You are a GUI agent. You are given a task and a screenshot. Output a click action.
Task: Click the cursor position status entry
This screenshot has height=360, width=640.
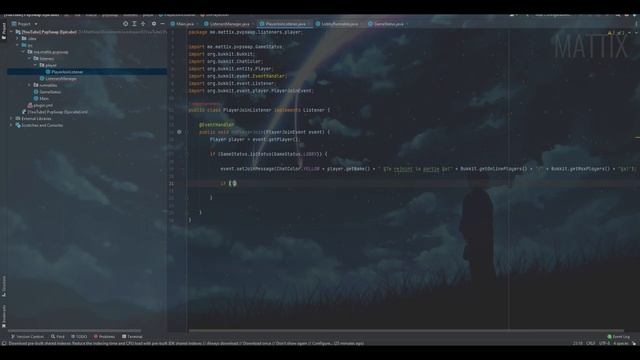click(577, 343)
